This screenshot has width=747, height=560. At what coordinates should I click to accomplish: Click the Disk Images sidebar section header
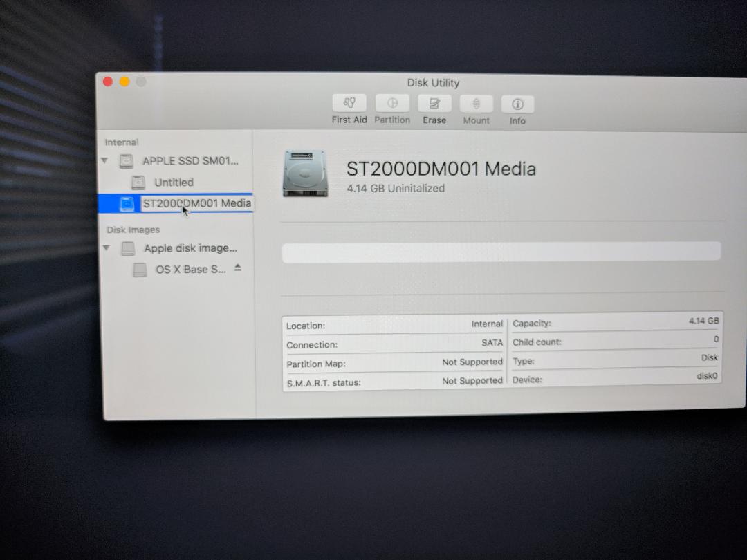coord(133,230)
